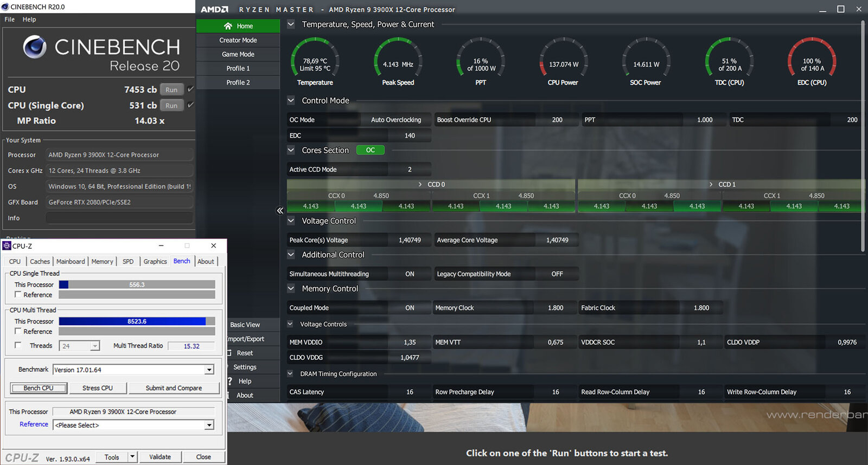Enable the Multi Thread Reference checkbox

(18, 331)
